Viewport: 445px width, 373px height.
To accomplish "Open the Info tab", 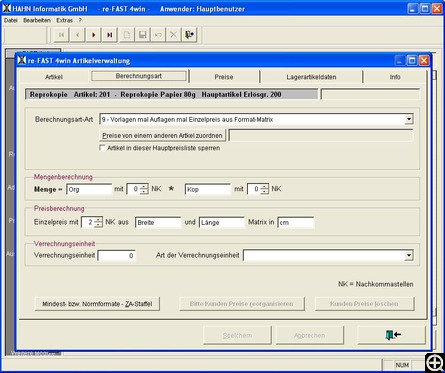I will pyautogui.click(x=395, y=77).
